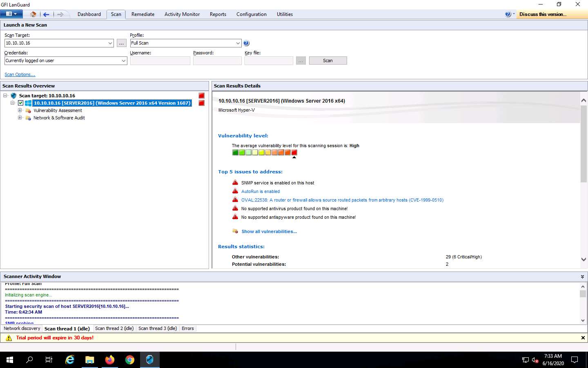Open the Scan Target dropdown

110,43
